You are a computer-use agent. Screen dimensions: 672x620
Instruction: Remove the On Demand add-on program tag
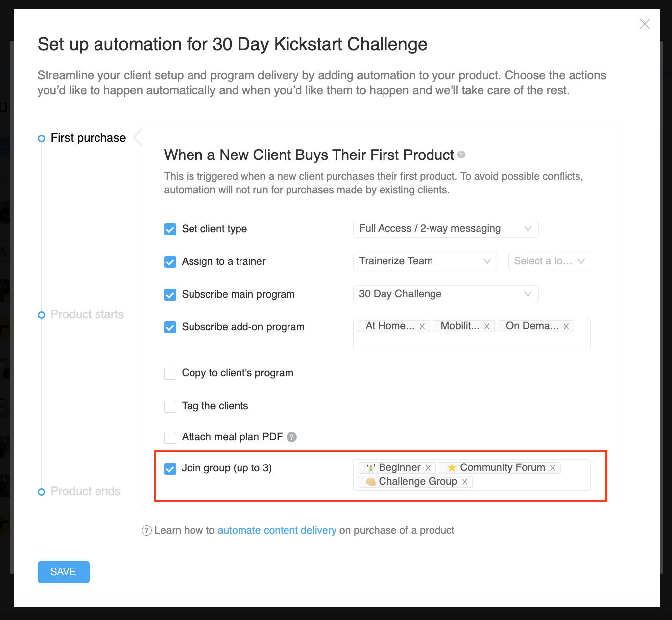pos(566,326)
